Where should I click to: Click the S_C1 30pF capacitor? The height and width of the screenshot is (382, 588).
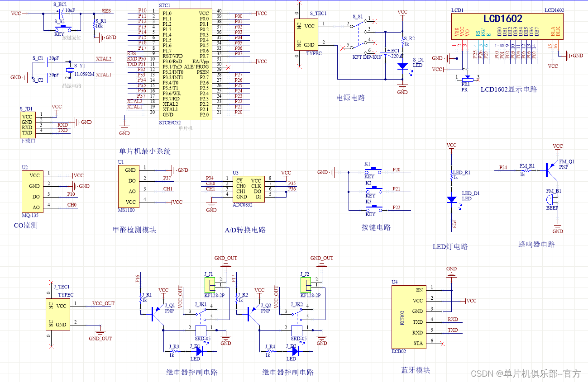pyautogui.click(x=47, y=62)
